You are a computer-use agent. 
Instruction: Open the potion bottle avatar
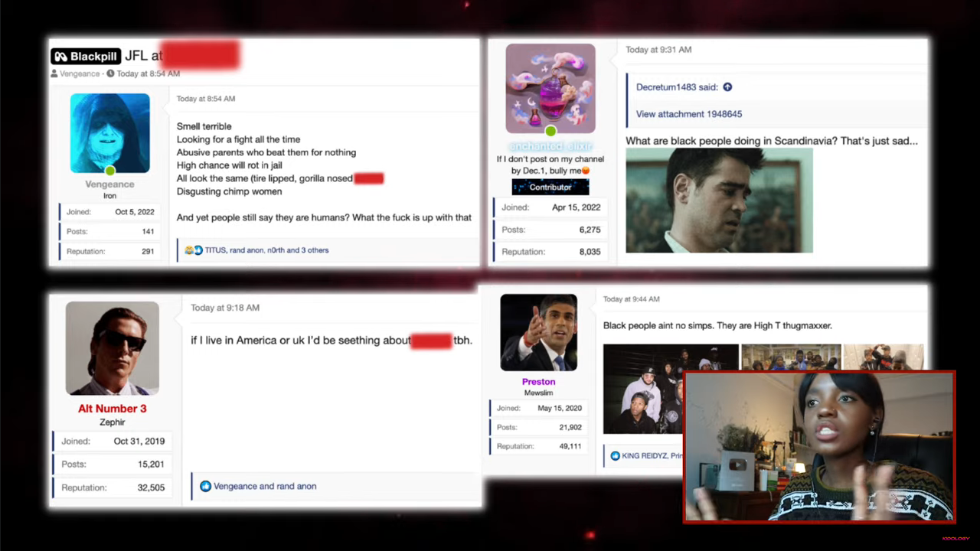(x=550, y=89)
